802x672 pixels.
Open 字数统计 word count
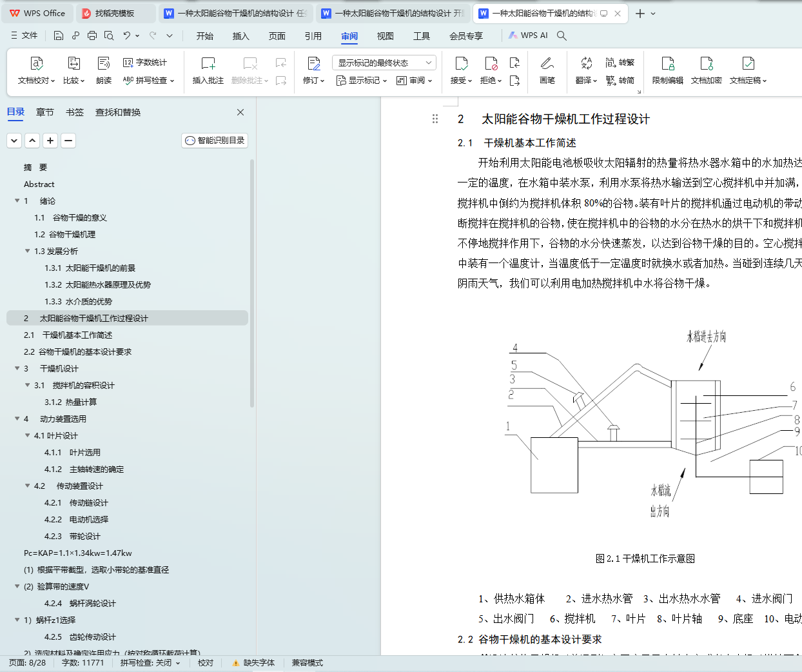[x=145, y=63]
